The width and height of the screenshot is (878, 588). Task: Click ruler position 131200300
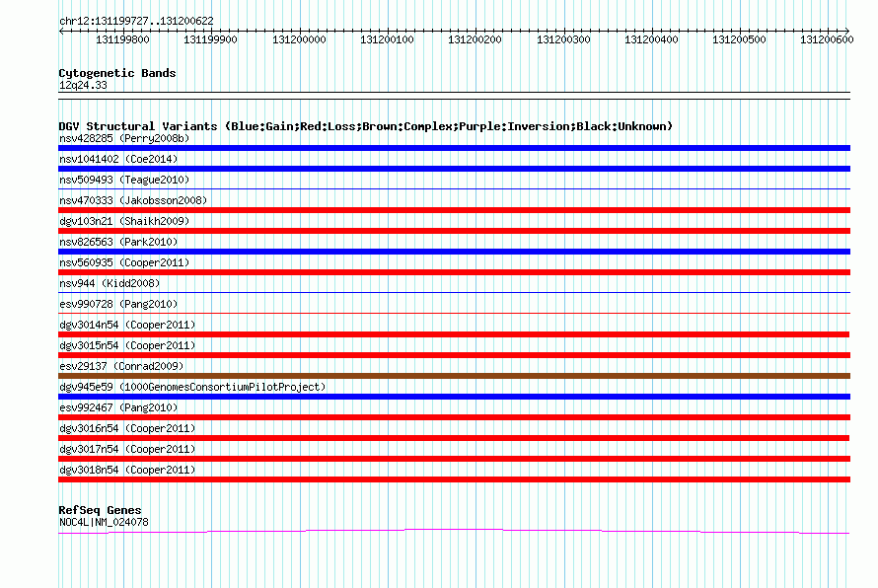coord(563,39)
